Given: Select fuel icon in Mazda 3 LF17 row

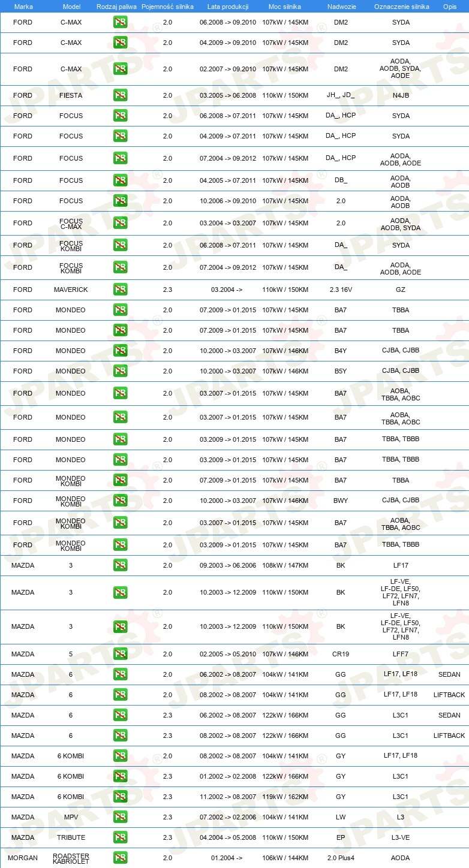Looking at the screenshot, I should [120, 565].
